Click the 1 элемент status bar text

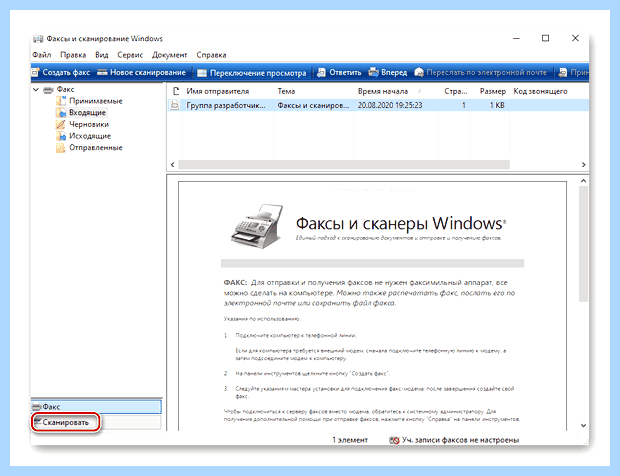coord(350,440)
